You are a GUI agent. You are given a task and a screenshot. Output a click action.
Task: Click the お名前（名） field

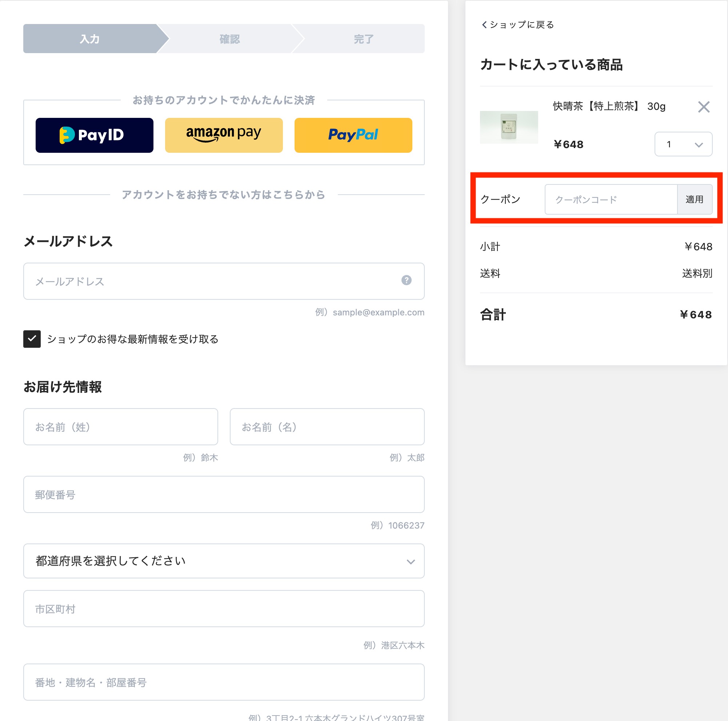[x=327, y=427]
